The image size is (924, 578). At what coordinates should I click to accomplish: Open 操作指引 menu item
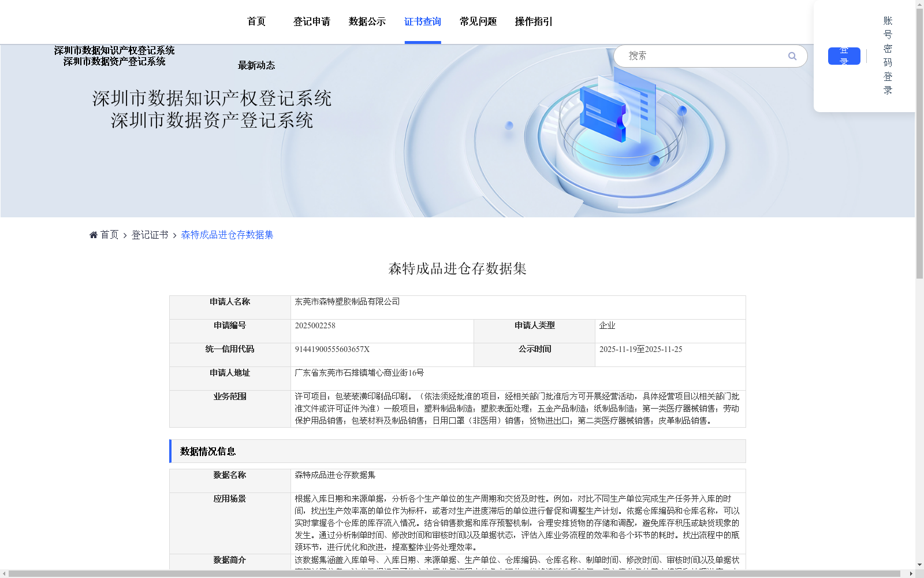coord(534,21)
